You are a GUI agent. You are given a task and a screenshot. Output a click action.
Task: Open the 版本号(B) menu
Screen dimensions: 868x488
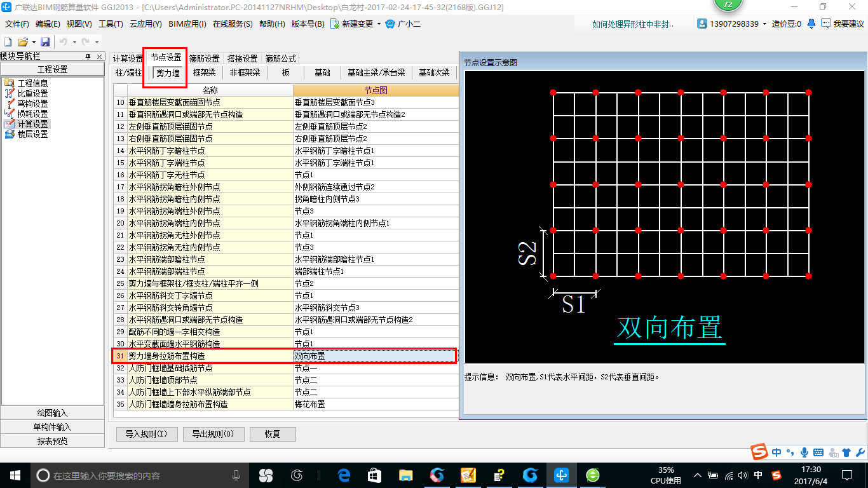[x=308, y=24]
